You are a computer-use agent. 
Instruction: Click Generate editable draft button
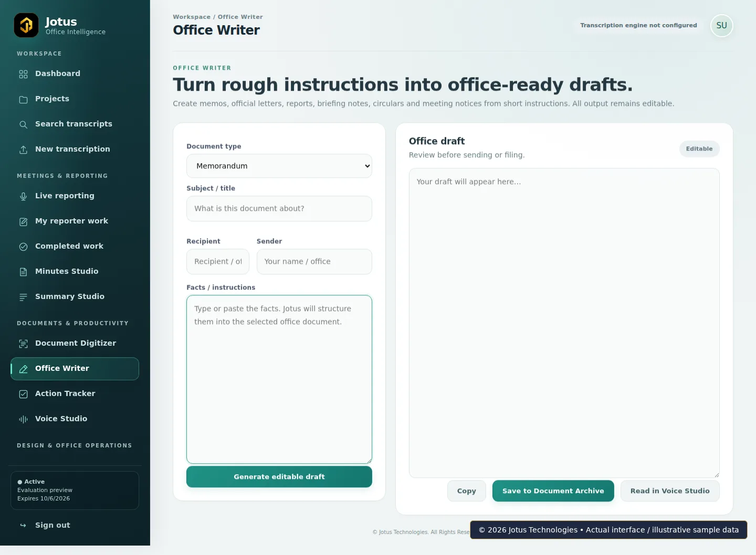click(x=279, y=477)
